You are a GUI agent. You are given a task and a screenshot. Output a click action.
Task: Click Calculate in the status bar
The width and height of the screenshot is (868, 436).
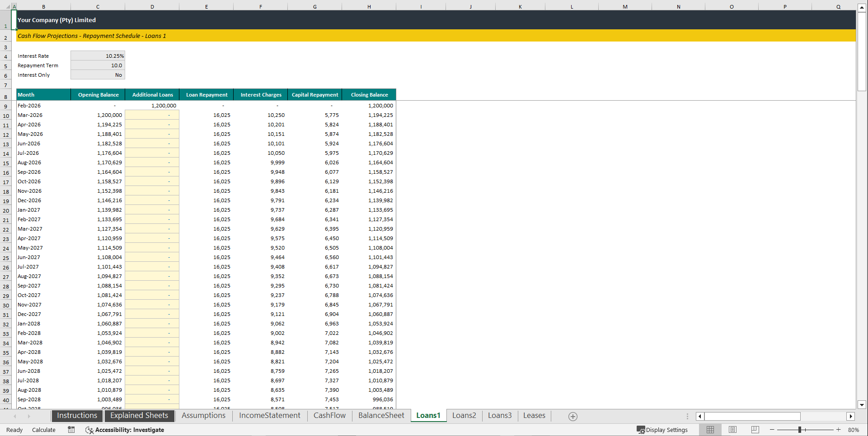tap(44, 429)
